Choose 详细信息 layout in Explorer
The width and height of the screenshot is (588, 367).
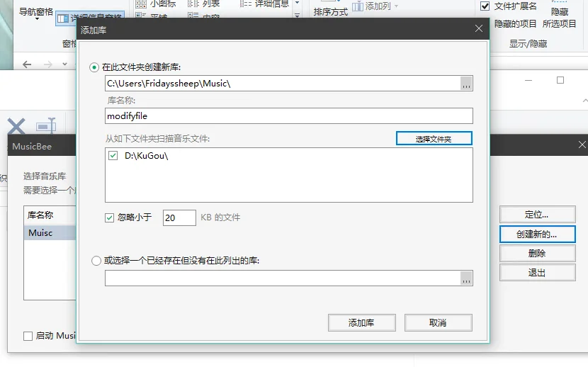pyautogui.click(x=265, y=4)
